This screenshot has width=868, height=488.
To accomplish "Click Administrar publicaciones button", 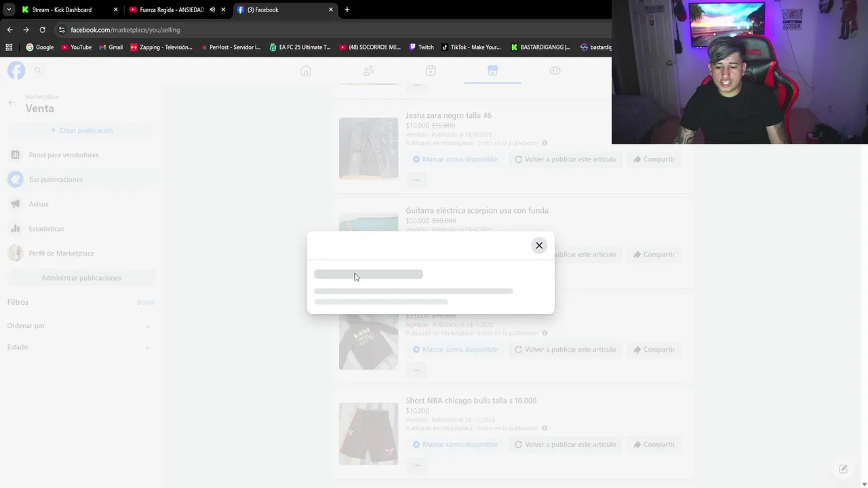I will [x=81, y=278].
